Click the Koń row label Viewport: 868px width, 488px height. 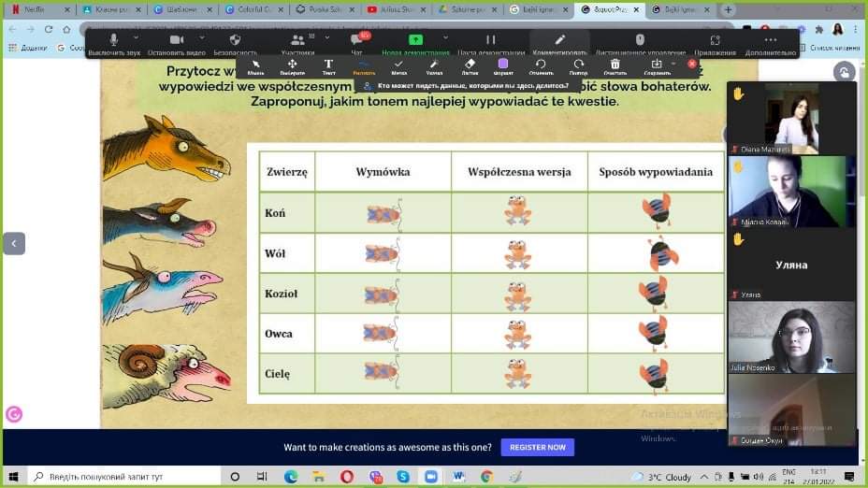click(x=275, y=213)
